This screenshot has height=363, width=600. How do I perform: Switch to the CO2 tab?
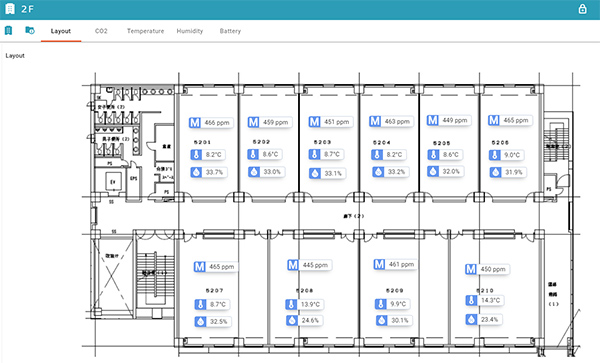pyautogui.click(x=101, y=31)
